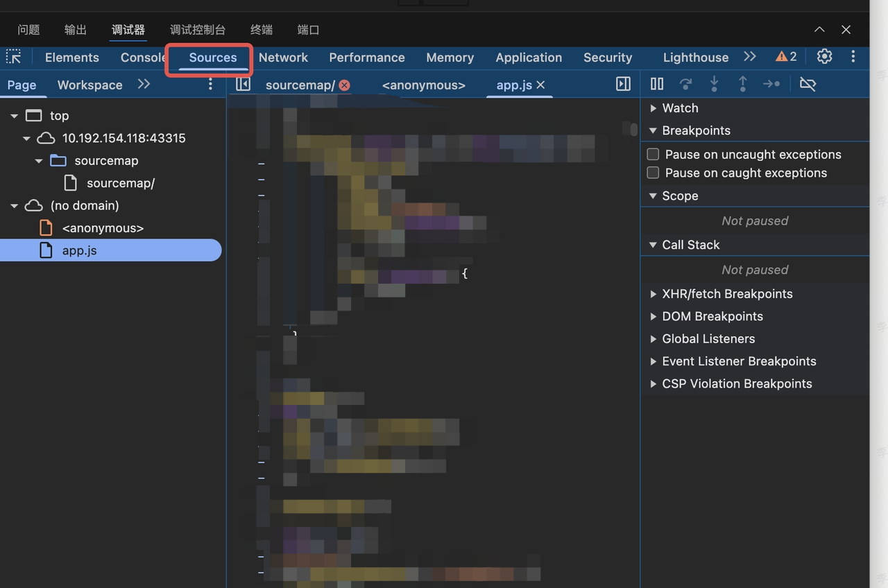Click the warnings count indicator
This screenshot has width=888, height=588.
786,57
